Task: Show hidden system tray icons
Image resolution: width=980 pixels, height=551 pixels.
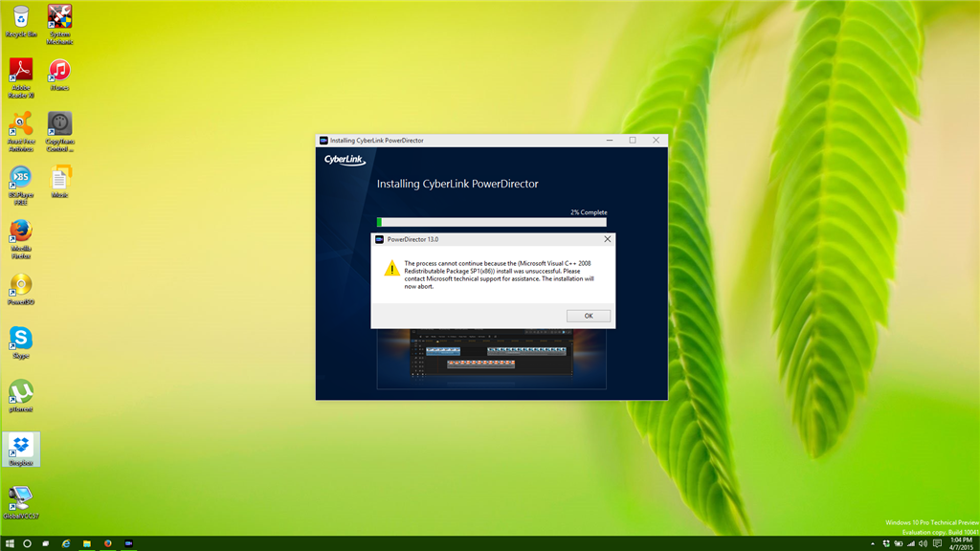Action: [873, 543]
